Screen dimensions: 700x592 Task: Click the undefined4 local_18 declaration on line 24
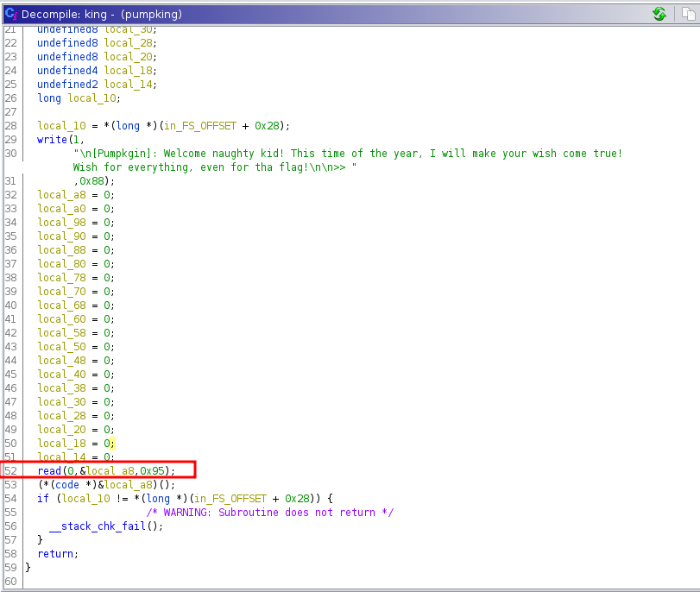pyautogui.click(x=97, y=70)
